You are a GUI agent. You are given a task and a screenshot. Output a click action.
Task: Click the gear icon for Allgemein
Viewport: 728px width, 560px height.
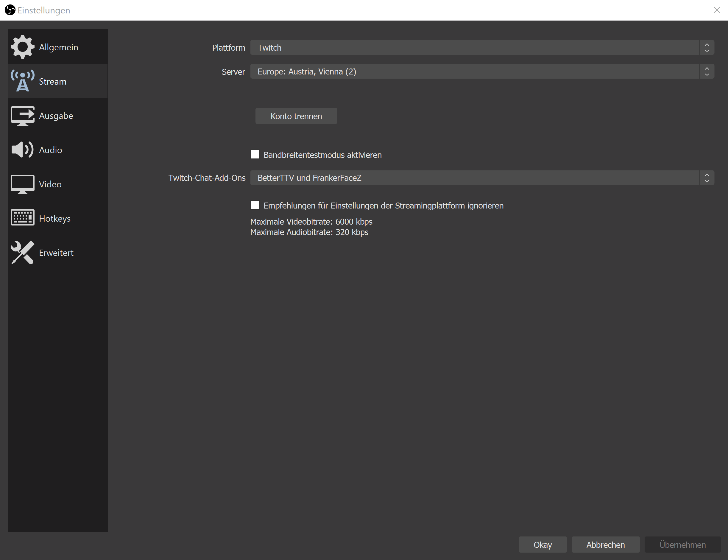(22, 47)
